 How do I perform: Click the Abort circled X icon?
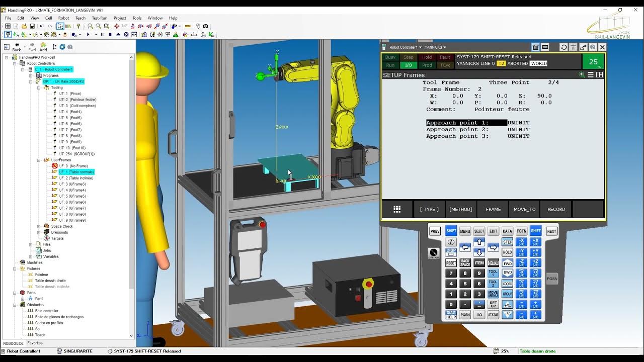coord(126,35)
